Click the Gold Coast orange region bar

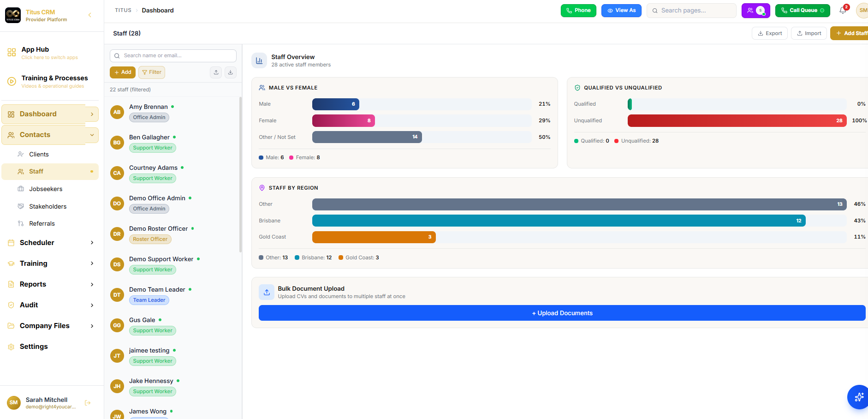(374, 237)
